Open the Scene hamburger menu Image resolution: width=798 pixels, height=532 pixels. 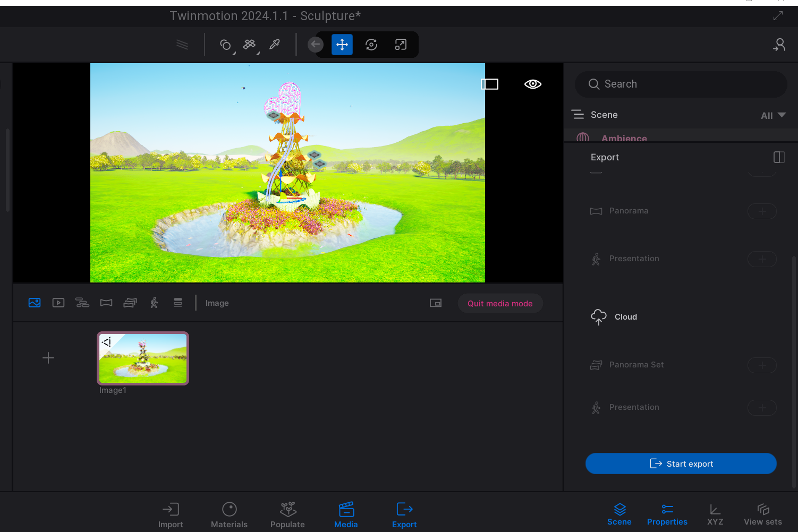(x=578, y=115)
